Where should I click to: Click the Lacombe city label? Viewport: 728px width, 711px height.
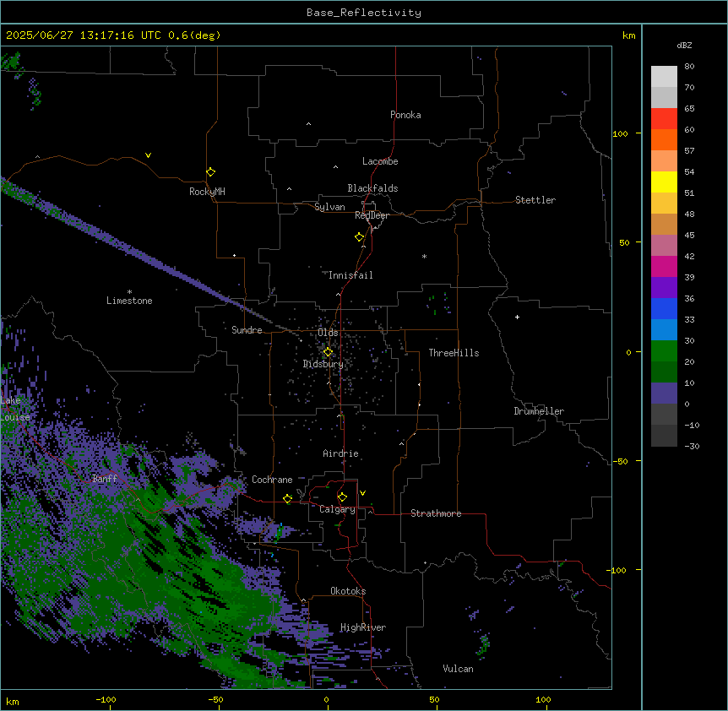380,161
